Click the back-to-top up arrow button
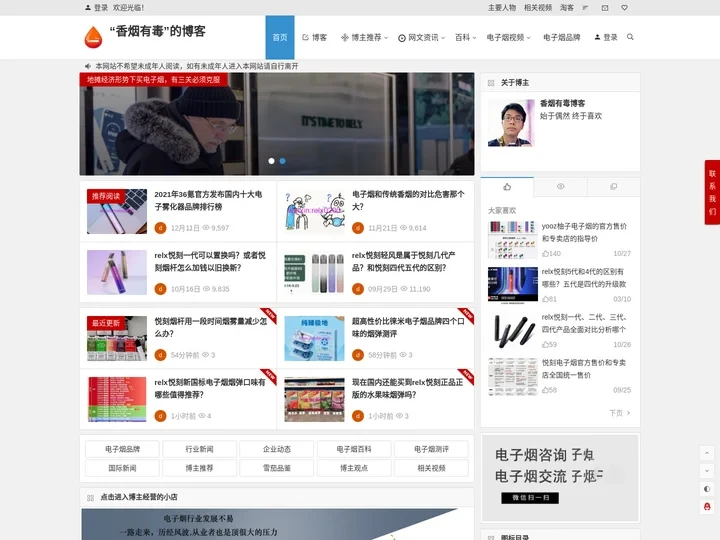720x540 pixels. [707, 453]
